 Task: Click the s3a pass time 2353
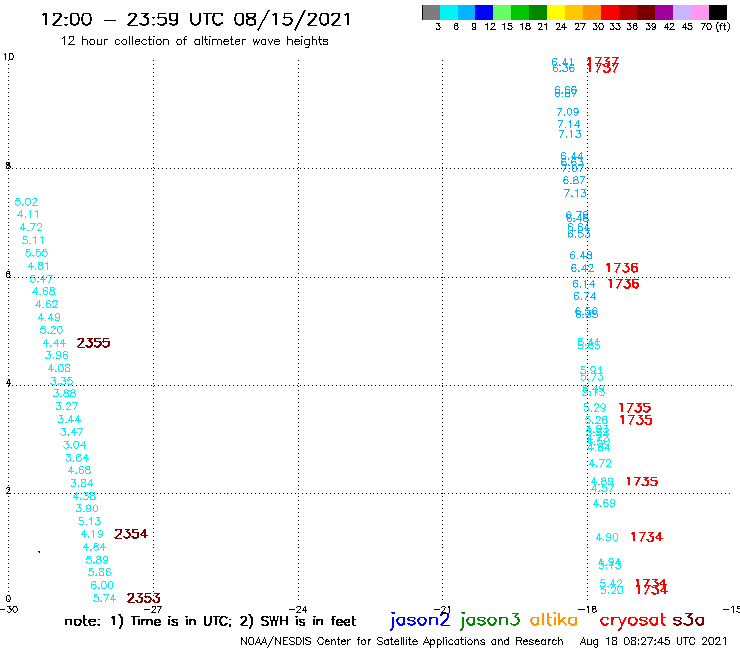pos(143,599)
